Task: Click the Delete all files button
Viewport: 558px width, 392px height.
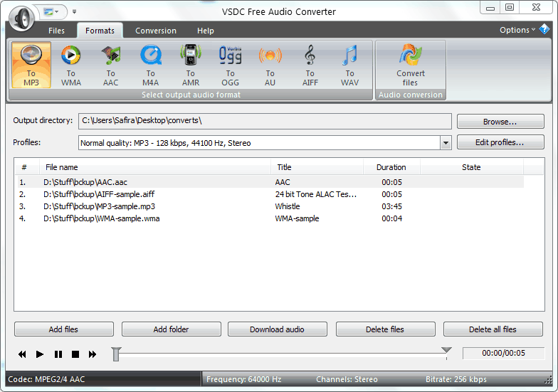Action: coord(493,329)
